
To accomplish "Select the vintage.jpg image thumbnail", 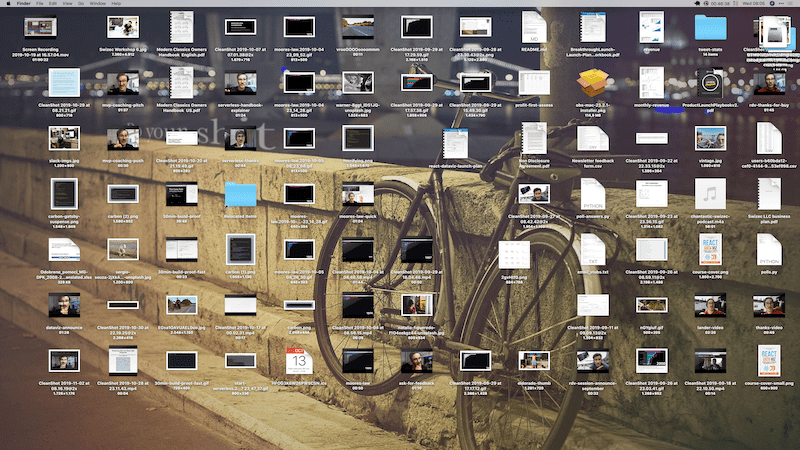I will point(711,138).
